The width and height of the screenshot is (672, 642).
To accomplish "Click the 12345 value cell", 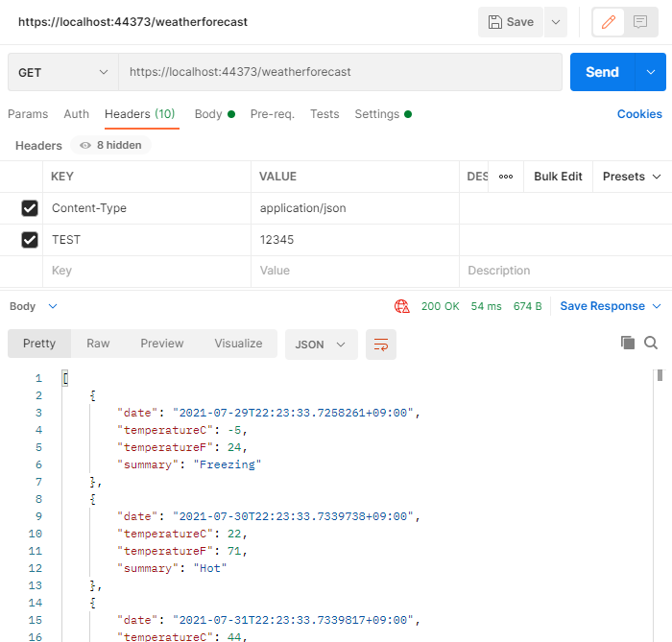I will tap(355, 240).
